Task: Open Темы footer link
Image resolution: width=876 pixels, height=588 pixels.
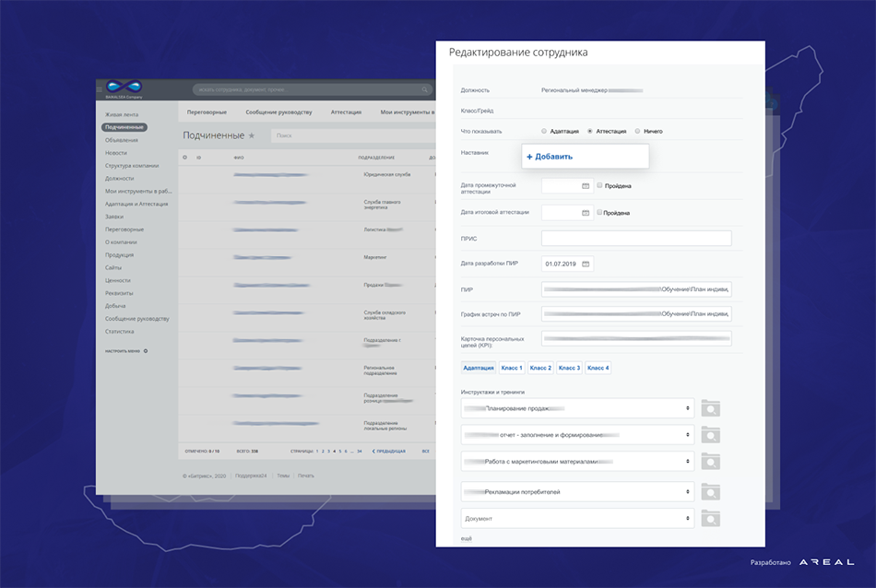Action: coord(283,476)
